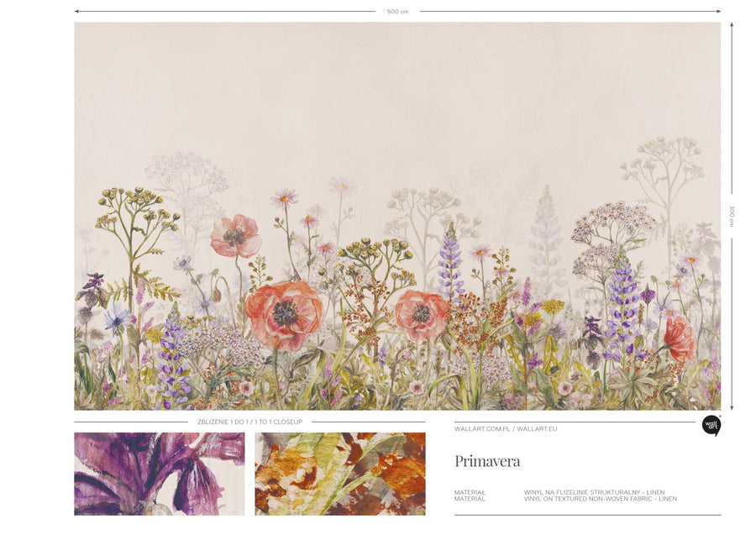Click the left arrowhead of the width line
The height and width of the screenshot is (535, 756).
[x=76, y=12]
